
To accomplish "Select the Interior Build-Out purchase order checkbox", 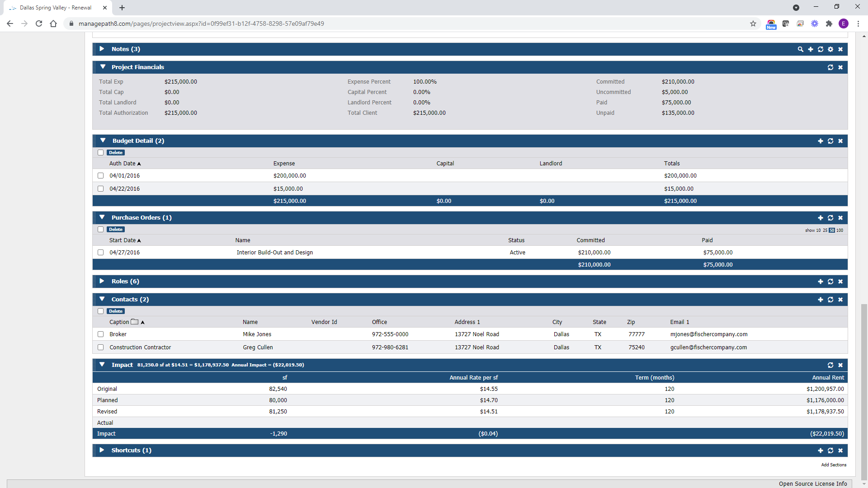I will click(x=100, y=252).
